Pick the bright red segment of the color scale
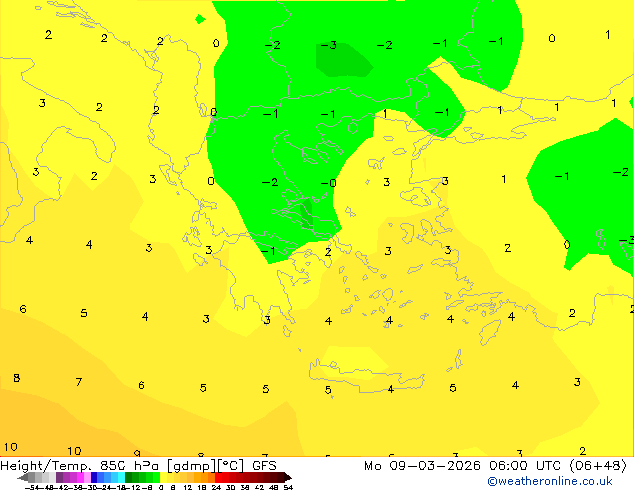Viewport: 634px width, 490px height. tap(219, 477)
